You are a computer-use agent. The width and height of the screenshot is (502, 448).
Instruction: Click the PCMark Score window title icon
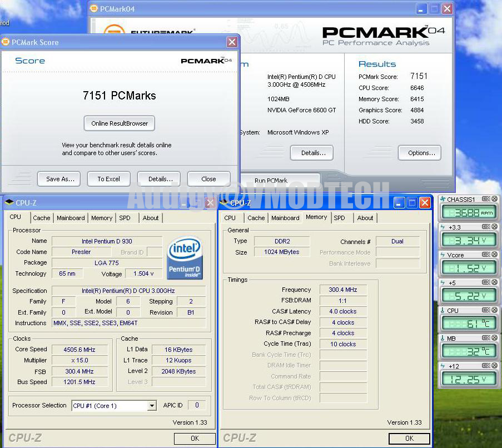pyautogui.click(x=6, y=42)
